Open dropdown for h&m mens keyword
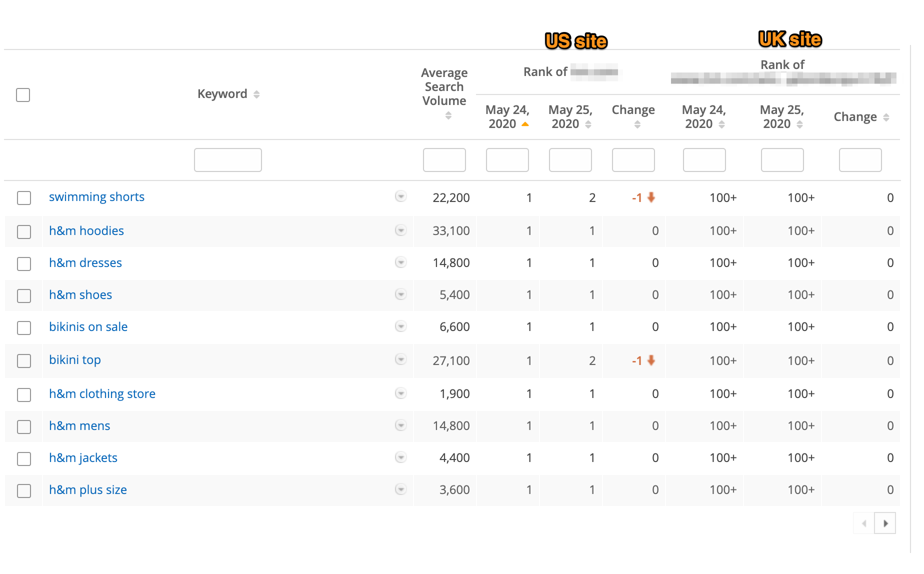 (x=400, y=425)
